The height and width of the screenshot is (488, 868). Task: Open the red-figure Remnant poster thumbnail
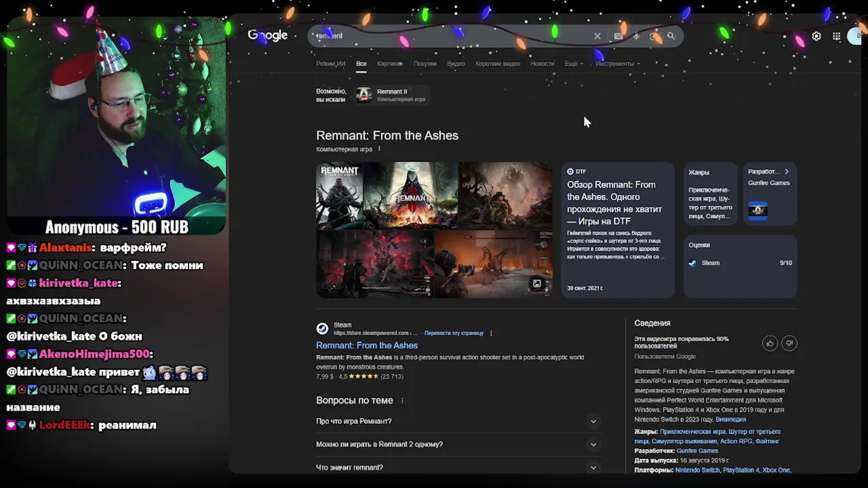410,195
